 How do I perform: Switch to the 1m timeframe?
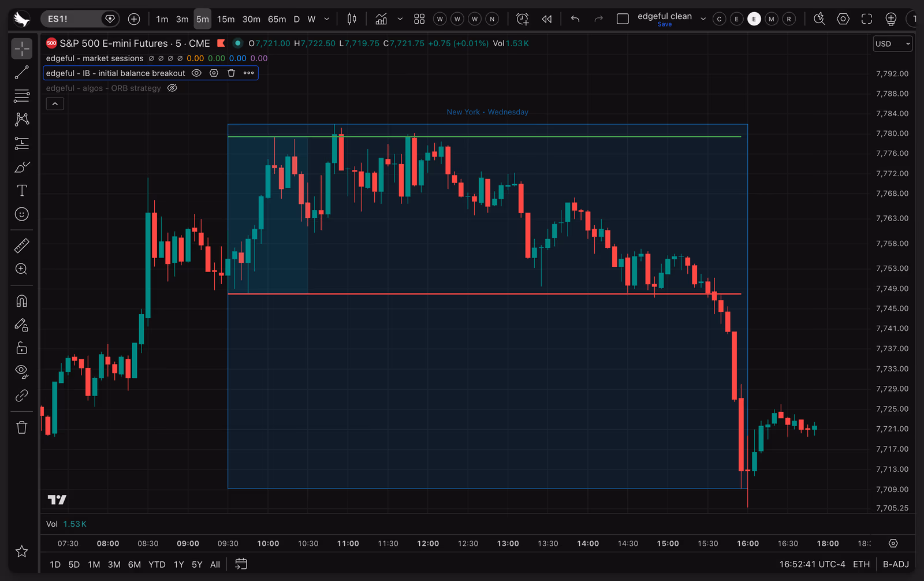click(162, 19)
